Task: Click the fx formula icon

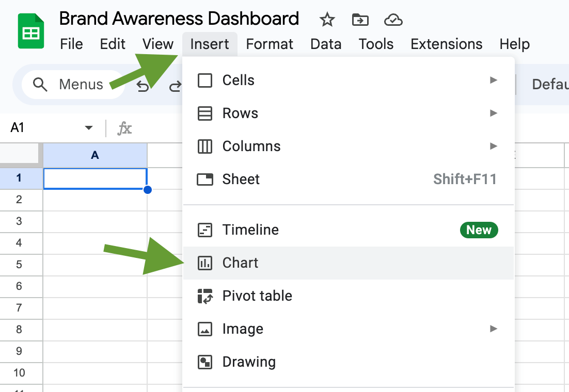Action: point(124,128)
